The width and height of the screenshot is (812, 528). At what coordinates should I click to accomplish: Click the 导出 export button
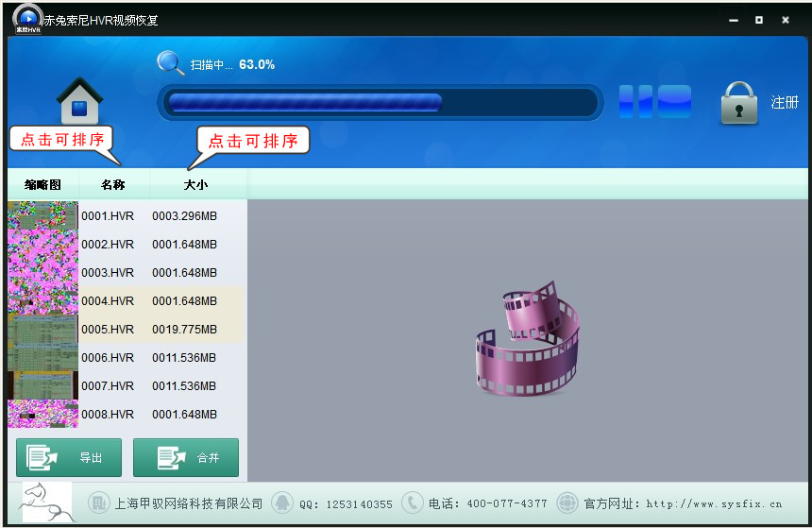coord(69,457)
